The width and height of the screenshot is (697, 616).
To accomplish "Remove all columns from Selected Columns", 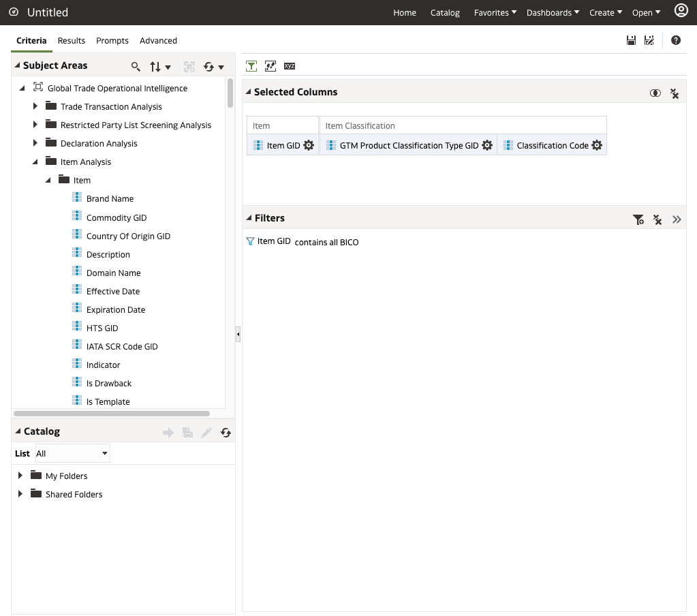I will point(675,93).
